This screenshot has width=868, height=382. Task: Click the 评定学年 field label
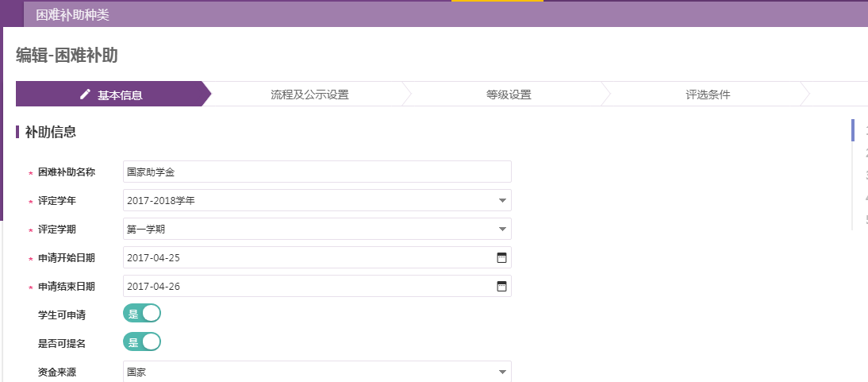[x=57, y=201]
